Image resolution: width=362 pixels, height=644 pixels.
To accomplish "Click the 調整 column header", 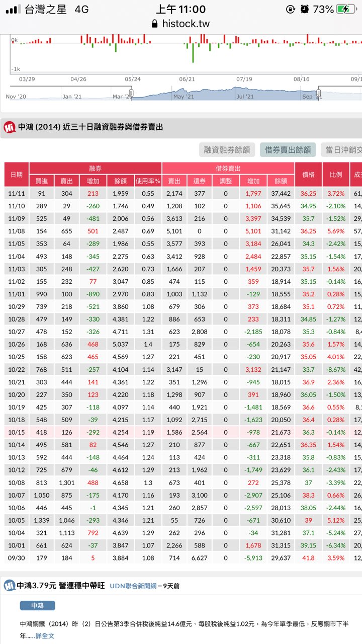I will click(226, 181).
